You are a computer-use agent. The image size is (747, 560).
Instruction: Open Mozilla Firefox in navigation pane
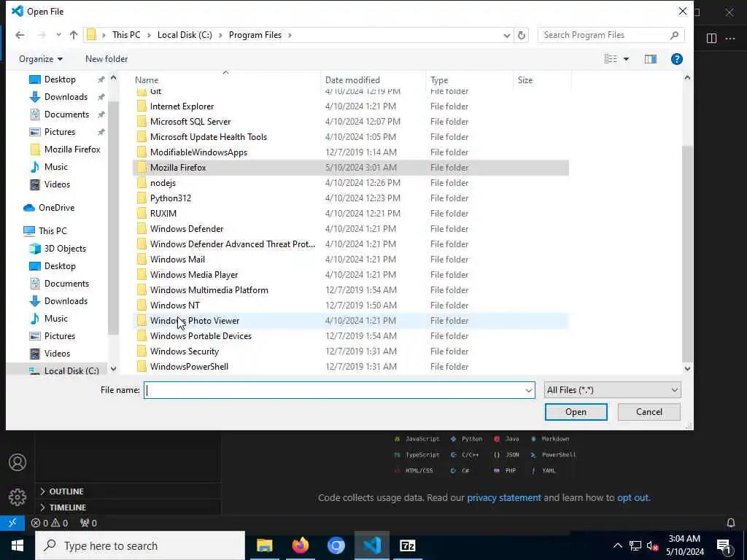[x=72, y=149]
